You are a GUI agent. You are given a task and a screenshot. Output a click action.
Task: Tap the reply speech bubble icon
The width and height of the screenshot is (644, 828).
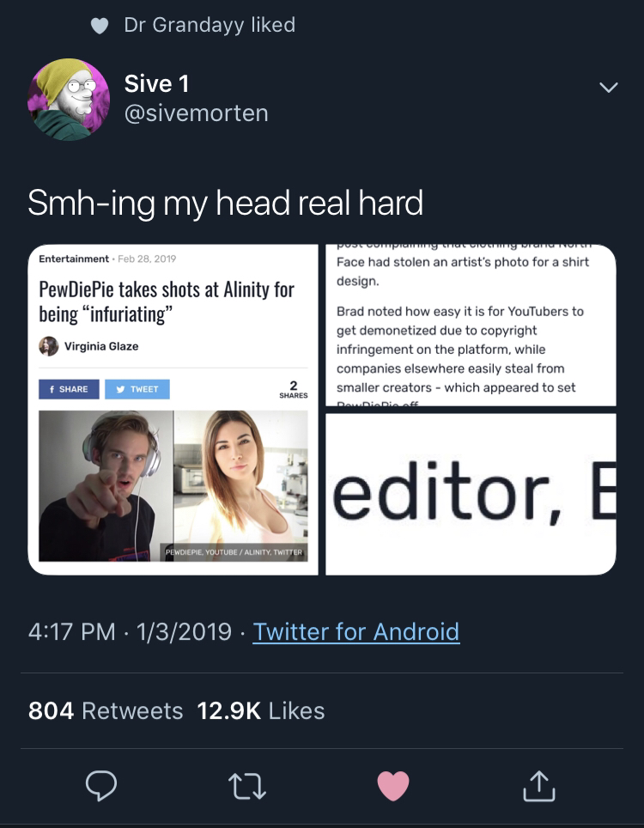[x=100, y=786]
